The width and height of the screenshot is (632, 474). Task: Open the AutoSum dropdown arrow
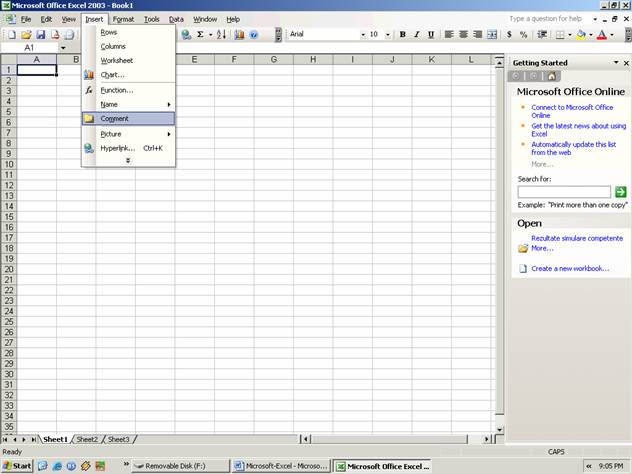[x=210, y=35]
